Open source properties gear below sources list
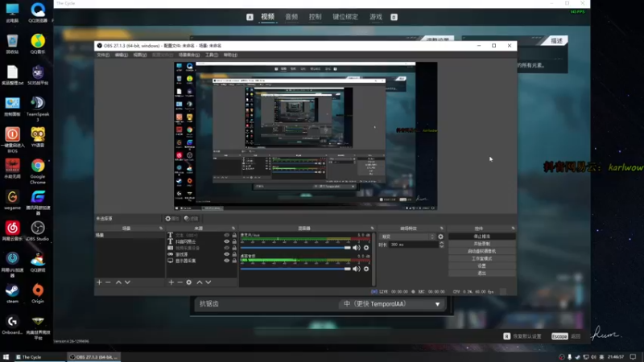The height and width of the screenshot is (362, 644). point(189,282)
